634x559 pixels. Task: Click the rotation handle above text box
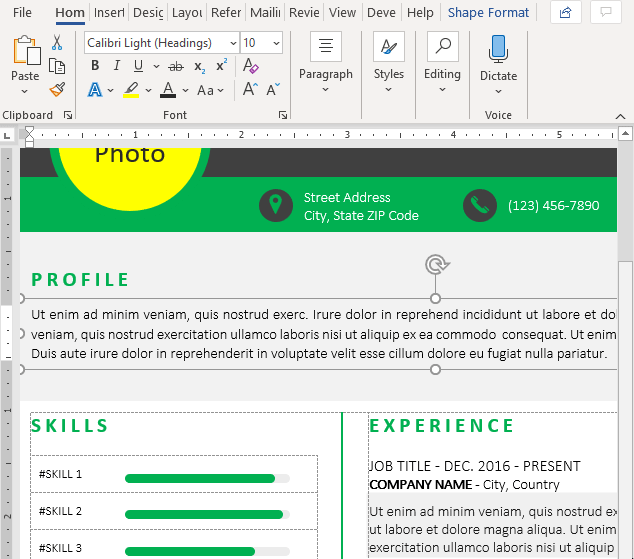pyautogui.click(x=437, y=265)
